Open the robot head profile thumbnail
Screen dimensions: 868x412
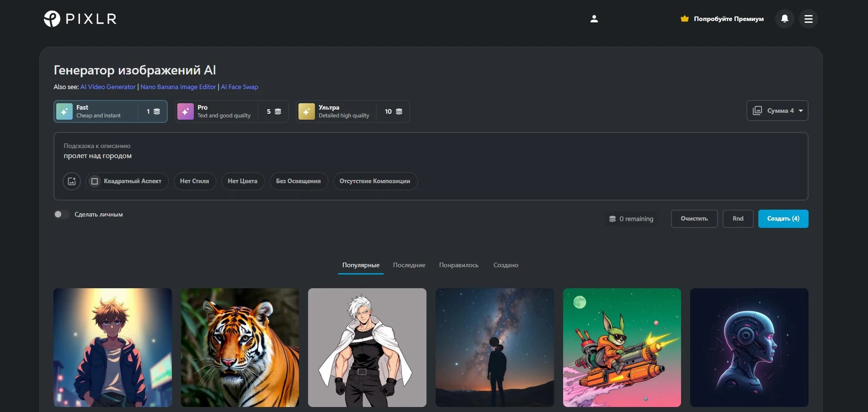[x=749, y=348]
